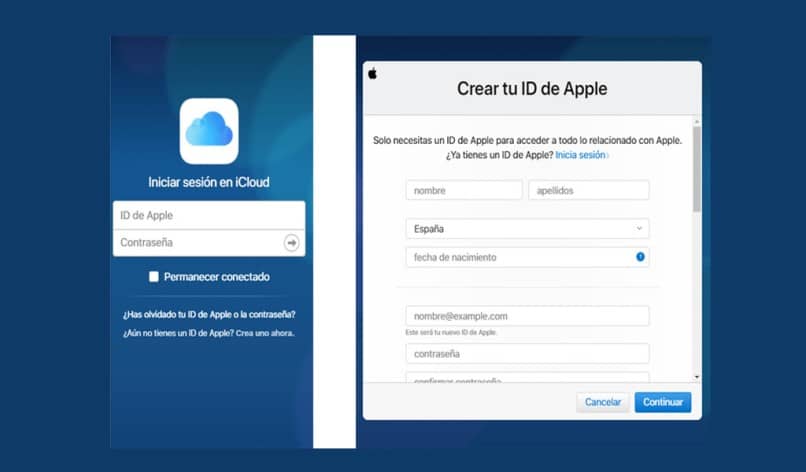Viewport: 806px width, 472px height.
Task: Click the apellidos input field
Action: click(x=589, y=190)
